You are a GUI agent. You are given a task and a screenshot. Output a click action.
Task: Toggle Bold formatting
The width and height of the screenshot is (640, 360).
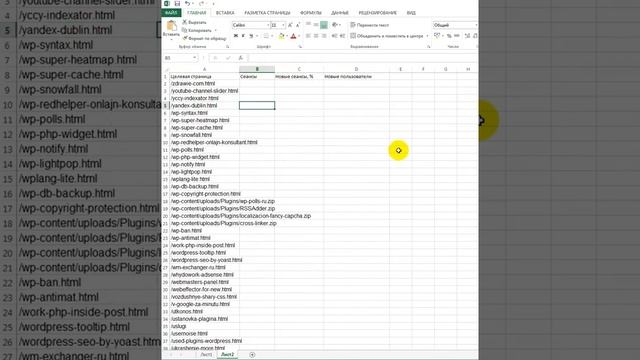point(236,36)
